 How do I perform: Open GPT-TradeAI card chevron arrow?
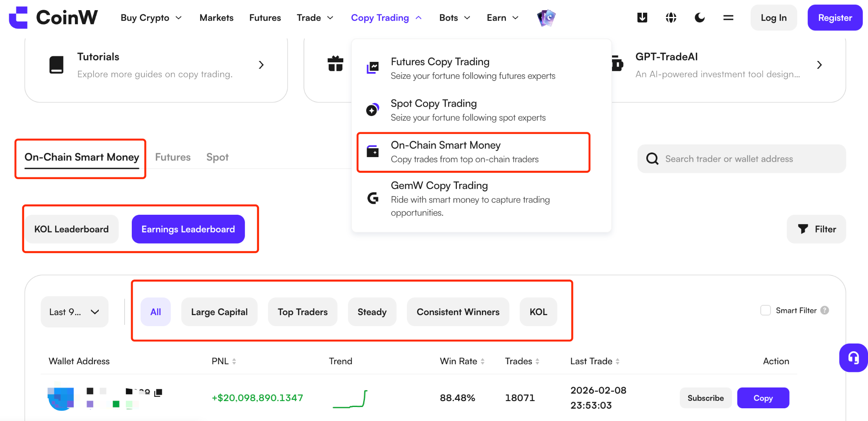(x=819, y=65)
